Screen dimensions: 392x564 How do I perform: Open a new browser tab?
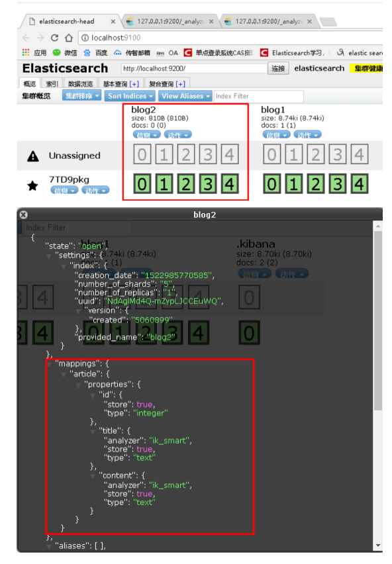tap(328, 22)
